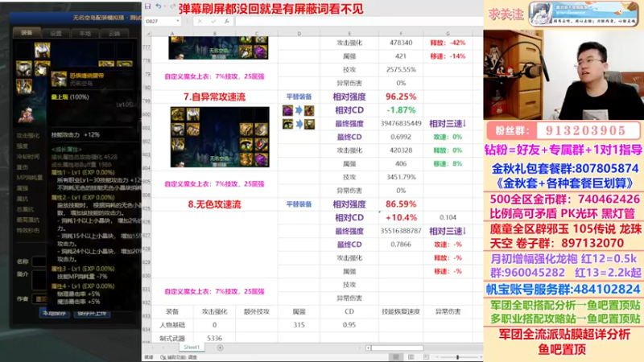The height and width of the screenshot is (362, 644).
Task: Open the Name Box dropdown showing D827
Action: pyautogui.click(x=177, y=21)
